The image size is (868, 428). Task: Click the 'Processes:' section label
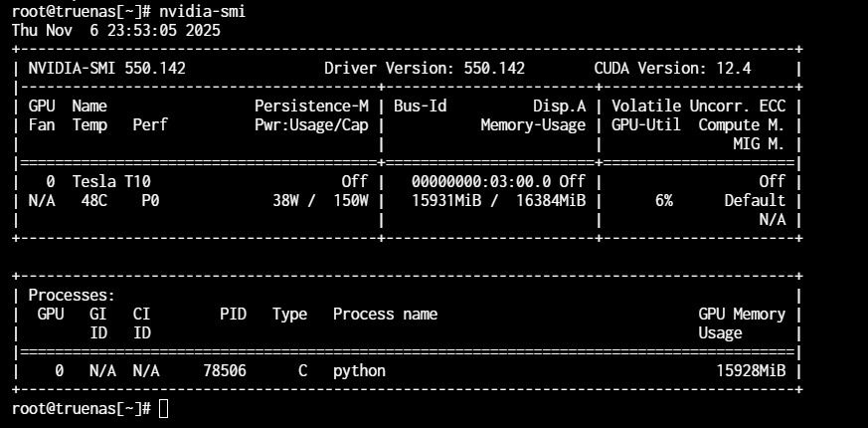(x=72, y=295)
